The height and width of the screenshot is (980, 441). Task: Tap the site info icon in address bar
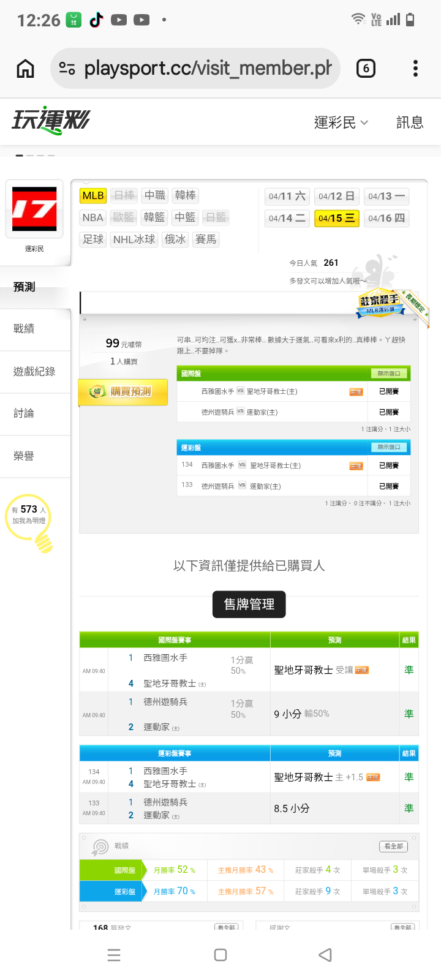tap(67, 69)
